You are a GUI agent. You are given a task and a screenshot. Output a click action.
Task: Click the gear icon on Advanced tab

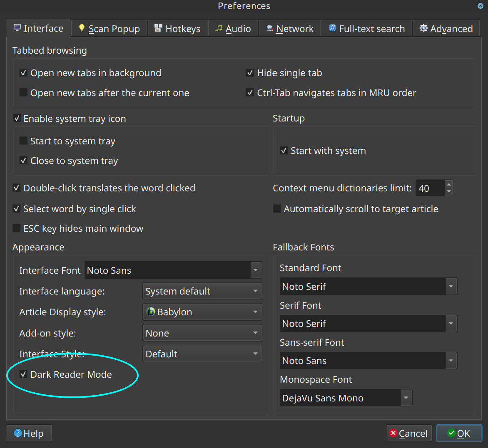tap(423, 28)
